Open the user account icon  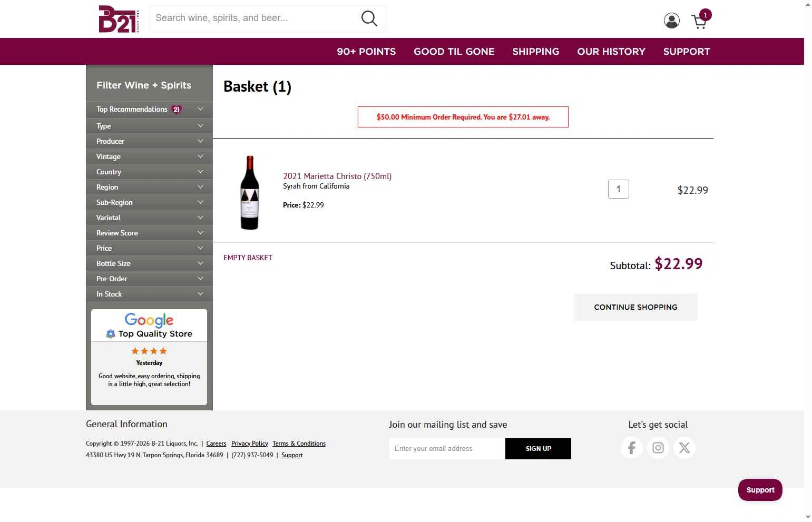671,21
